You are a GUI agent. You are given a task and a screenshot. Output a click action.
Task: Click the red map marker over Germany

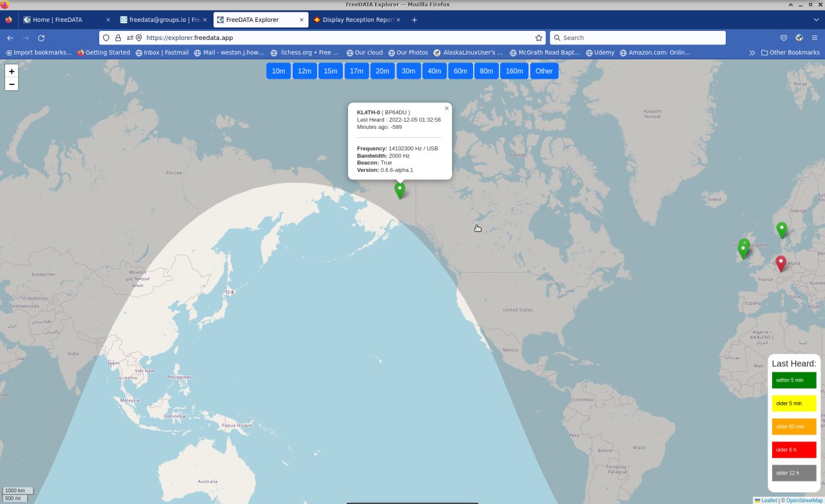pos(781,263)
